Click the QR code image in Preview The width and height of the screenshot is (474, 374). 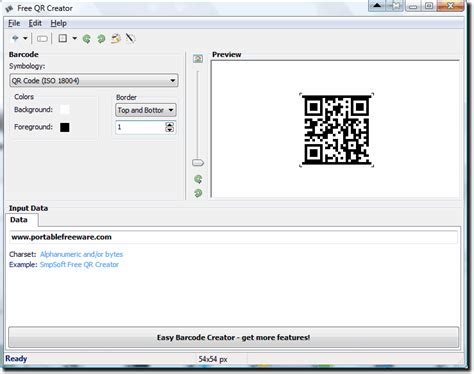click(337, 130)
